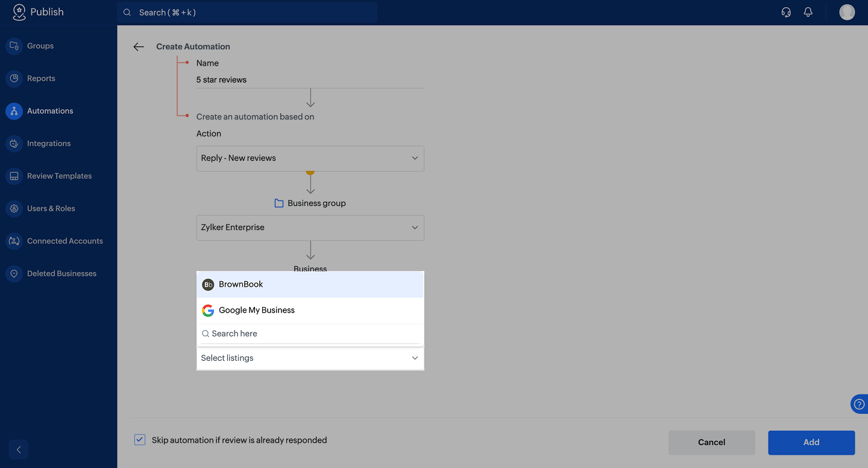Toggle Skip automation if already responded checkbox
This screenshot has height=468, width=868.
coord(140,440)
